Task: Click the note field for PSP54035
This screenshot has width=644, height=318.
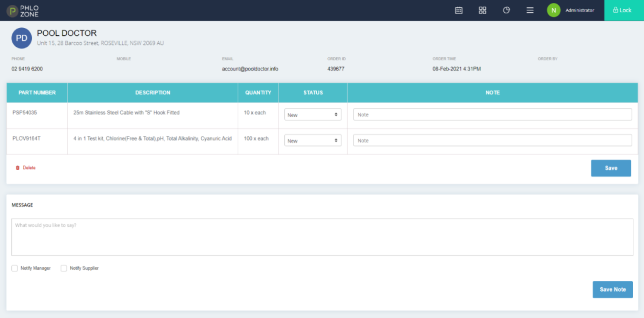Action: 492,115
